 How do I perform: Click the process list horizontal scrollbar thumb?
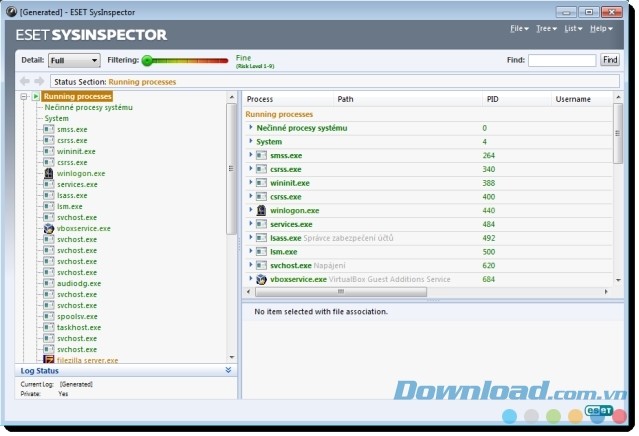pos(341,292)
